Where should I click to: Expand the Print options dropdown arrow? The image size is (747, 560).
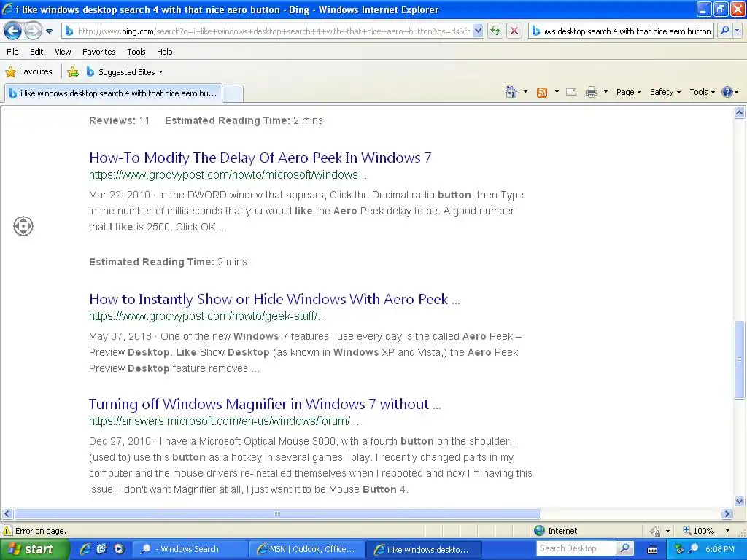tap(605, 92)
